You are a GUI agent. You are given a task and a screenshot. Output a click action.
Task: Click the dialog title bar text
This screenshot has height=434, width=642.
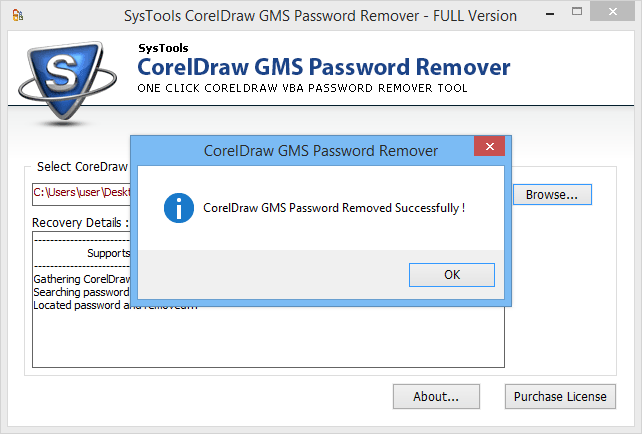[x=320, y=151]
